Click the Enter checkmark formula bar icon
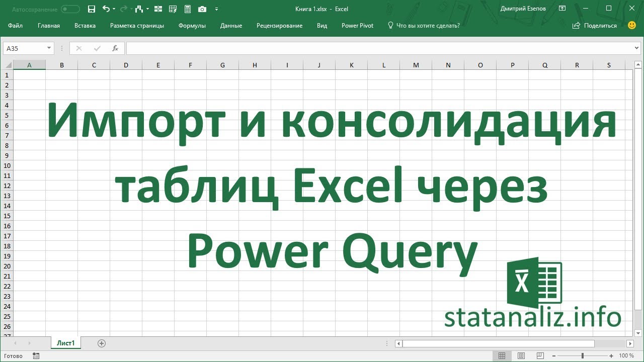Screen dimensions: 644x362 pyautogui.click(x=97, y=48)
